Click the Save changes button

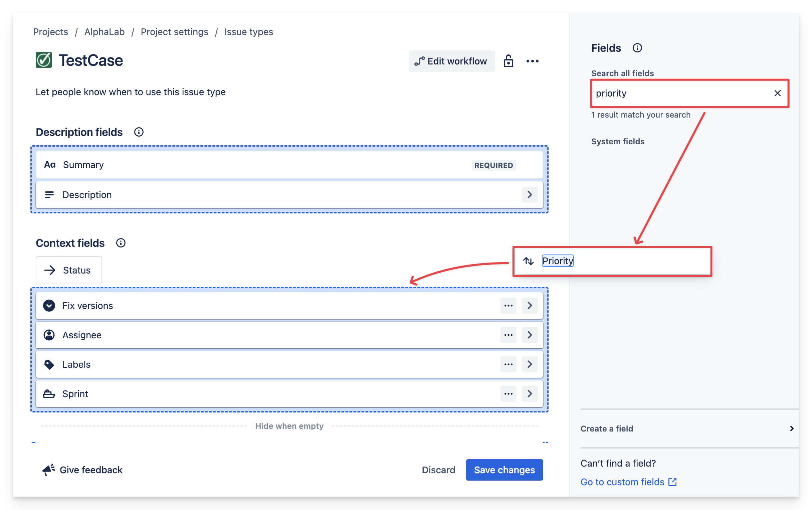point(504,470)
